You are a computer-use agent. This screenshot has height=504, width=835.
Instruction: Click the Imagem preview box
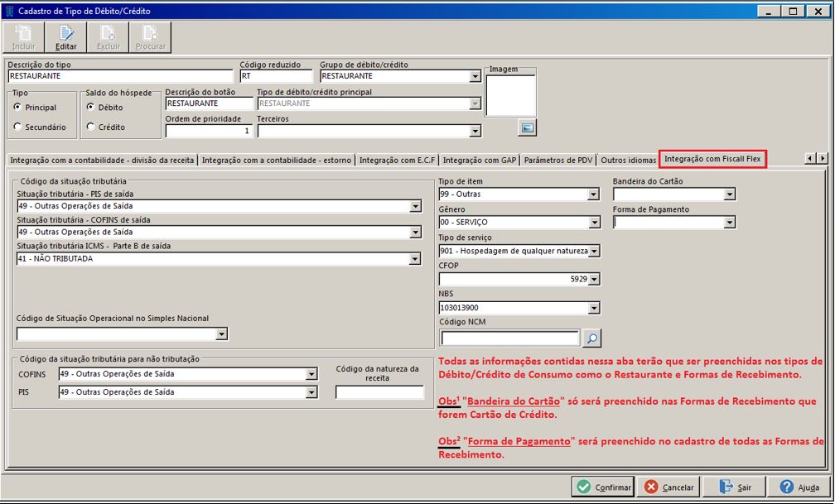[x=510, y=96]
